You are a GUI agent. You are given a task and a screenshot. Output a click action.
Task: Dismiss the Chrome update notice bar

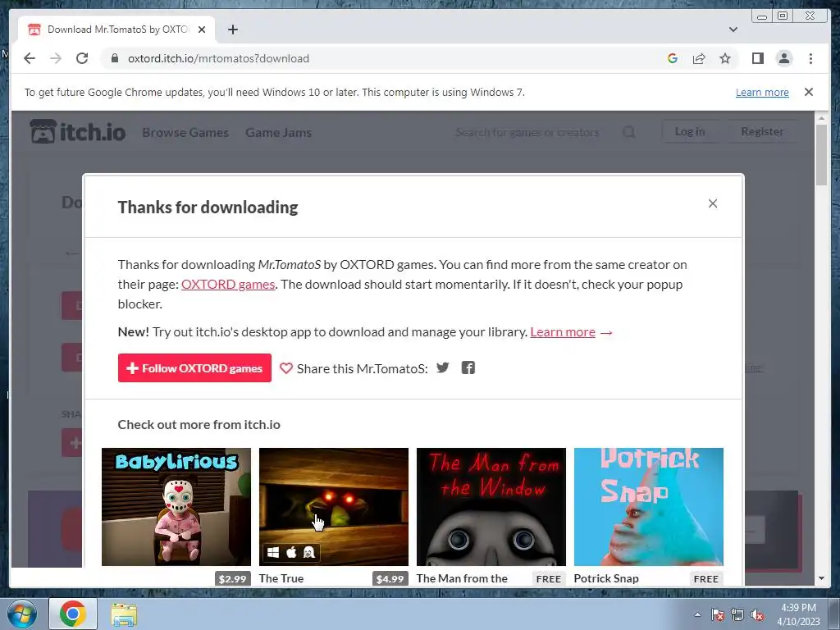pyautogui.click(x=808, y=92)
